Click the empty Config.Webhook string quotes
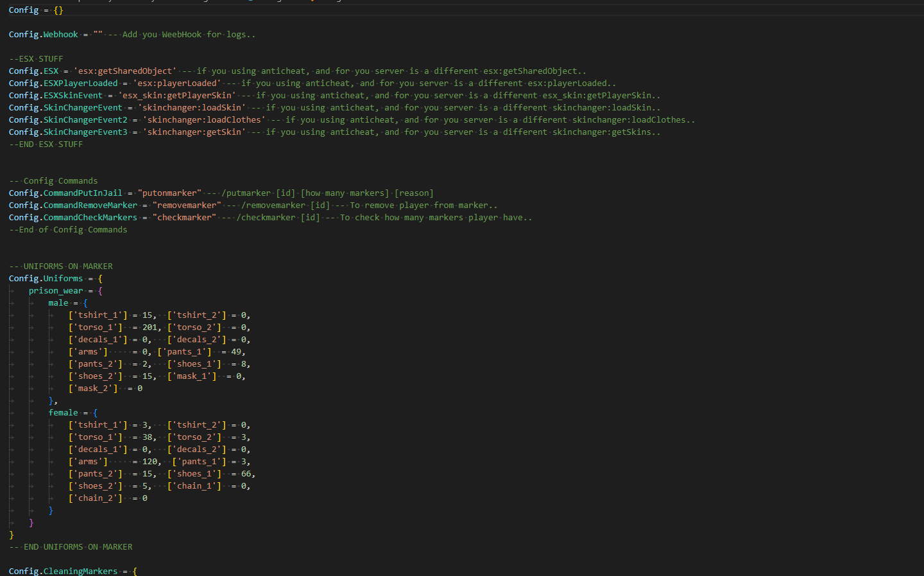Viewport: 924px width, 576px height. (x=98, y=35)
